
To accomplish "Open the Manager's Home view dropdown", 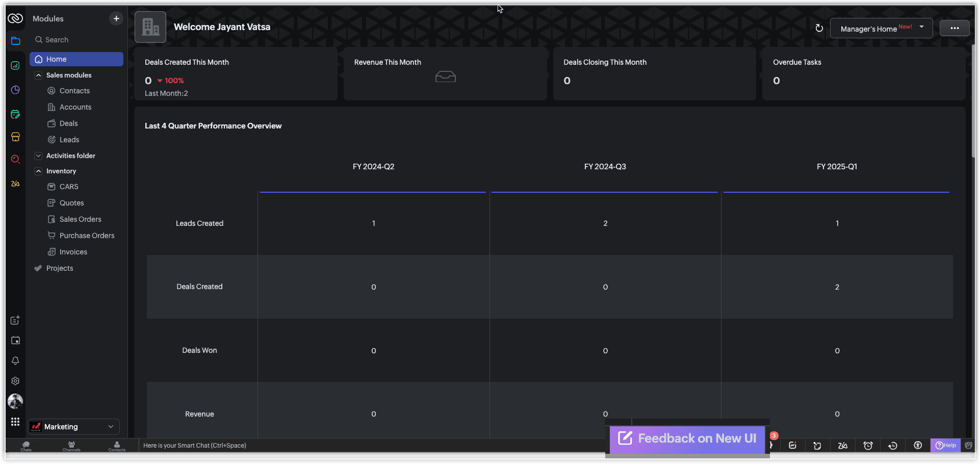I will (882, 28).
